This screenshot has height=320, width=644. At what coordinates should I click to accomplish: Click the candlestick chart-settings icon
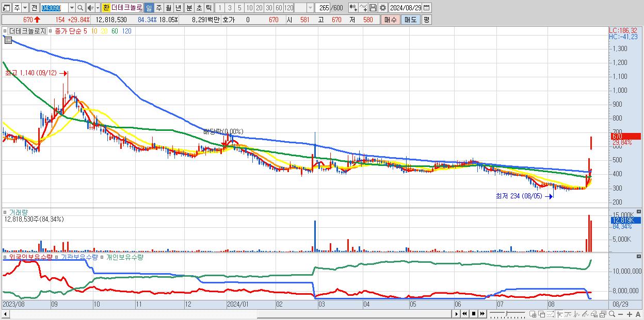[353, 8]
